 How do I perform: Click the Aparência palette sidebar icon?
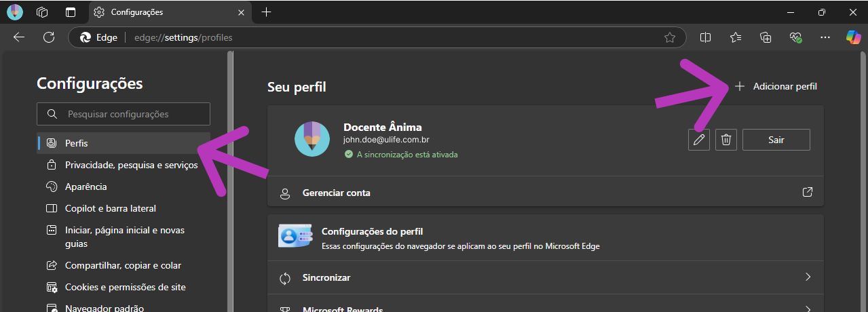(x=52, y=187)
